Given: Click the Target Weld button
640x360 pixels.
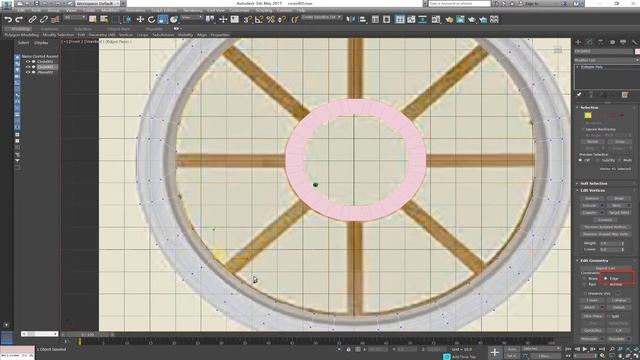Looking at the screenshot, I should [x=619, y=213].
